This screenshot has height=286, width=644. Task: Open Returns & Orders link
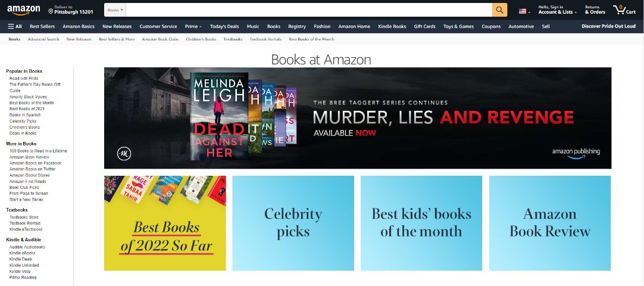pyautogui.click(x=595, y=10)
